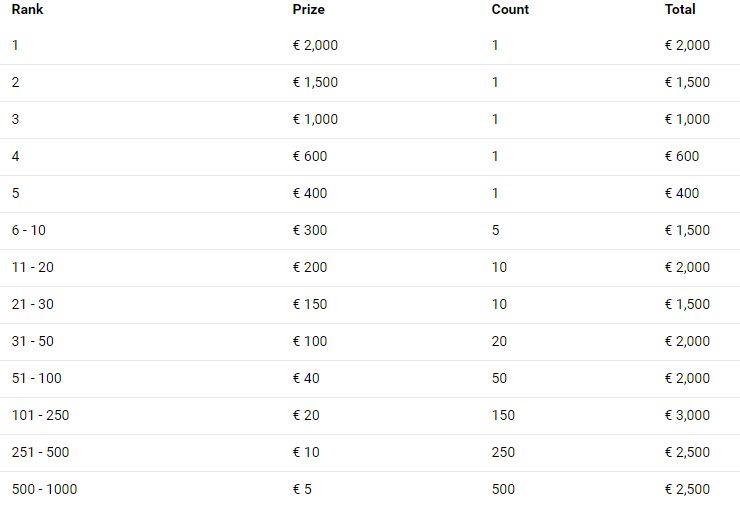
Task: Select the € 600 prize cell
Action: point(310,156)
